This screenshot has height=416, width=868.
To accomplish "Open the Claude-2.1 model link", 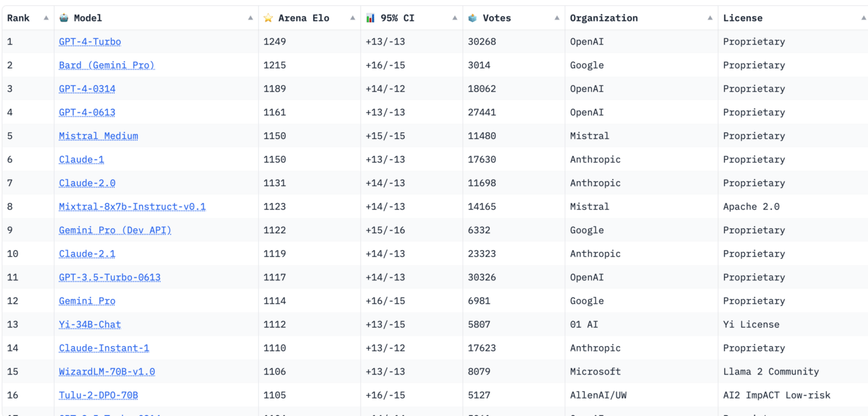I will 87,253.
